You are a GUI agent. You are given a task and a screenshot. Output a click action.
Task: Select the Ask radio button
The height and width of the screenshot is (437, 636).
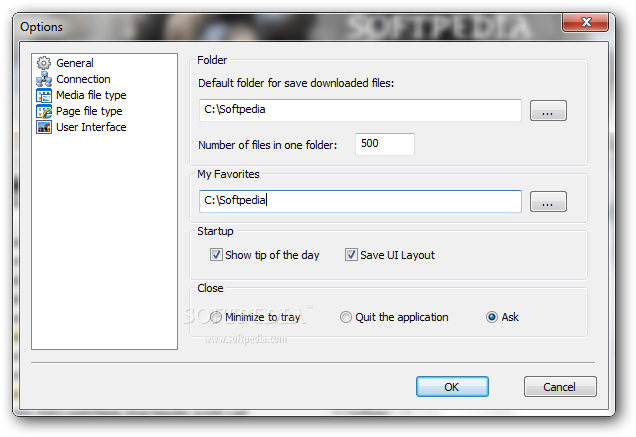pos(491,317)
